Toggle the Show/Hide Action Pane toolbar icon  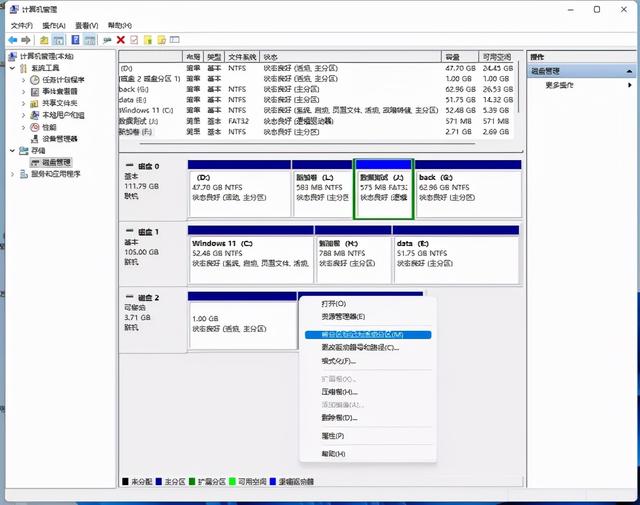tap(90, 40)
